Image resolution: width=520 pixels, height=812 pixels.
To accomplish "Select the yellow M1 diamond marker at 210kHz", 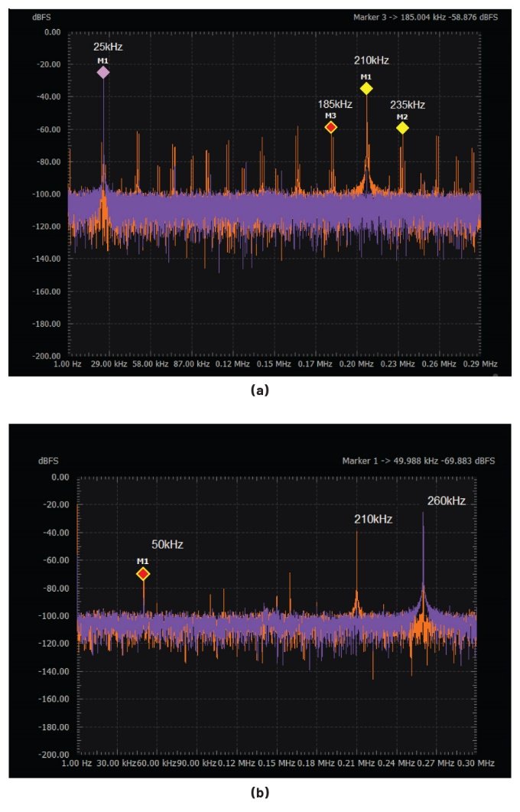I will 366,89.
